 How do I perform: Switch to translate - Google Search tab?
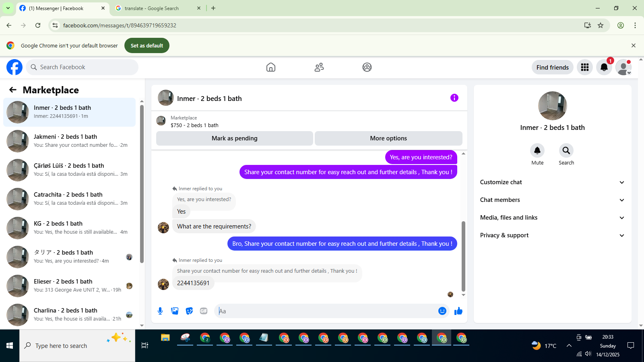(x=158, y=8)
